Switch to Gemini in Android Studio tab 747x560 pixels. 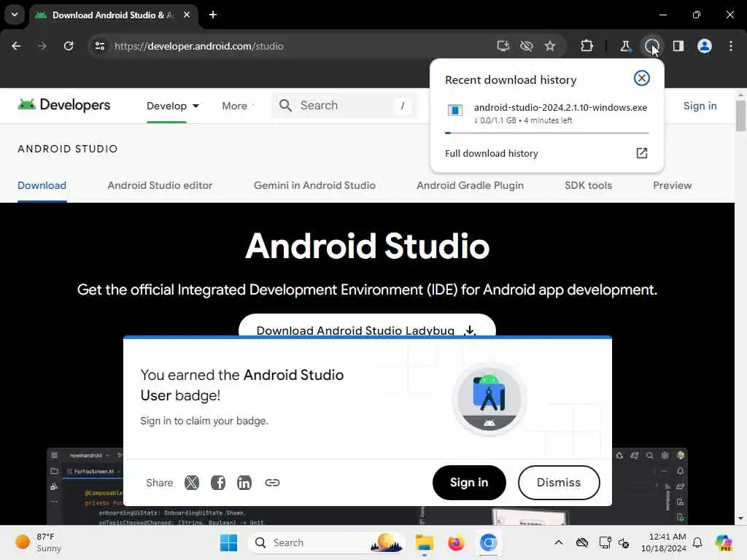click(x=314, y=185)
